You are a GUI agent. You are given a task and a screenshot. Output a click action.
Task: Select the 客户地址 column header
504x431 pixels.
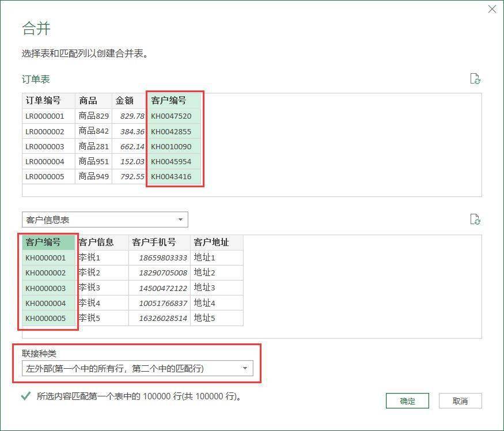click(x=217, y=242)
